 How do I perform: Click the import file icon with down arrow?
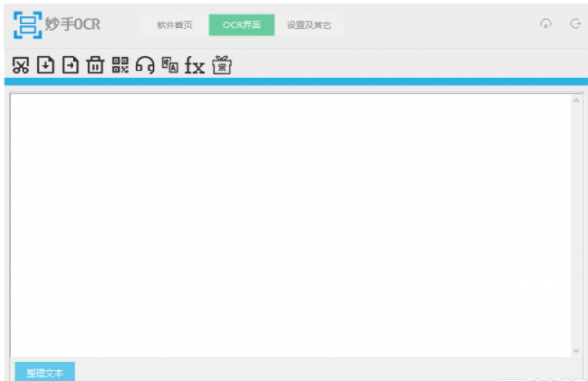[x=46, y=66]
